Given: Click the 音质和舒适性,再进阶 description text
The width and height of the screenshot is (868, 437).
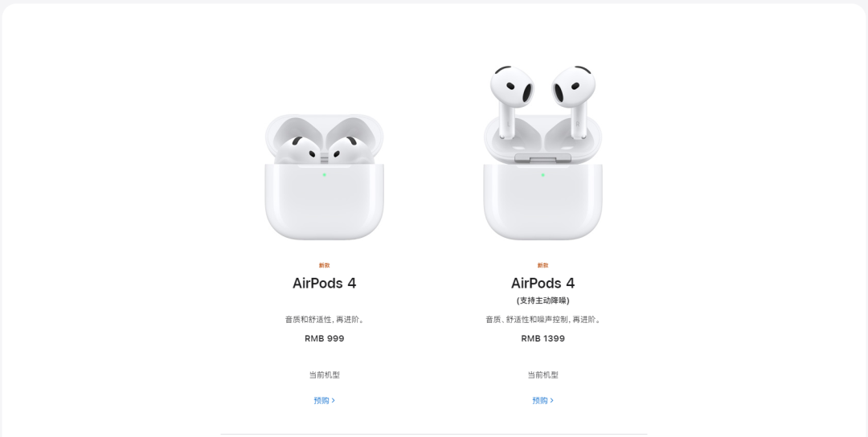Looking at the screenshot, I should [325, 319].
